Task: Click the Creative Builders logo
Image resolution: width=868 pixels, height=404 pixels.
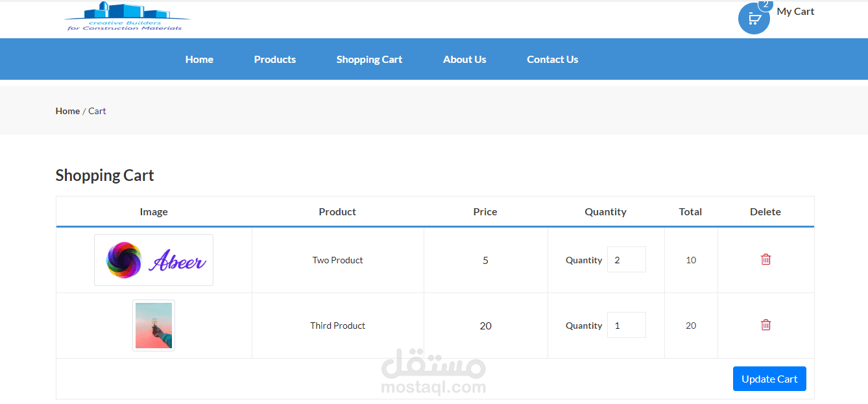Action: 127,17
